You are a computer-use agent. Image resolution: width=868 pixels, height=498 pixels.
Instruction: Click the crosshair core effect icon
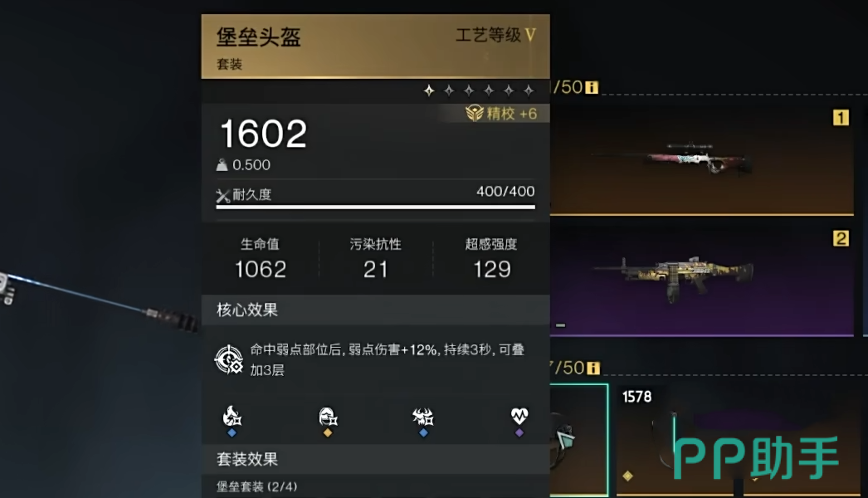point(229,359)
